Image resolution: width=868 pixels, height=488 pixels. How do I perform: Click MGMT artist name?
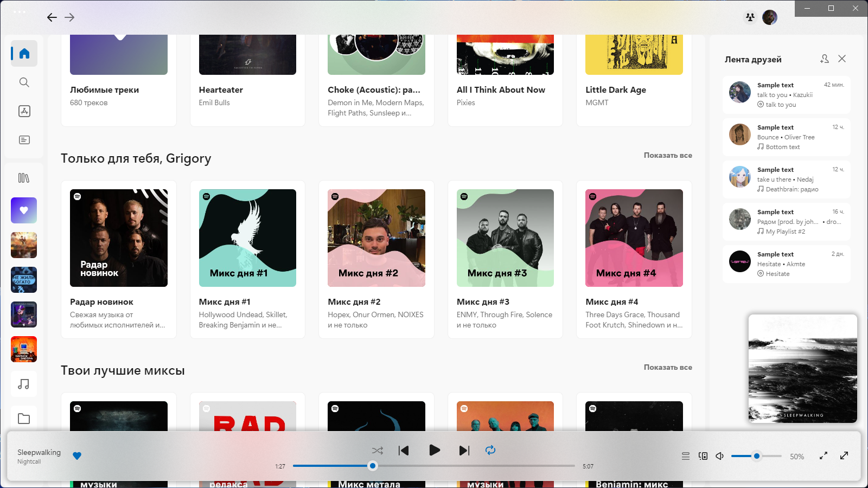[x=597, y=102]
